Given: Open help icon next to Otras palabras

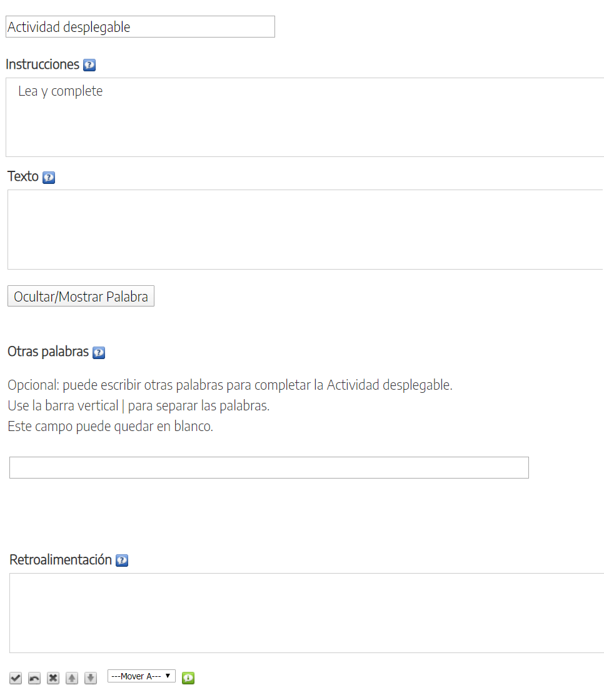Looking at the screenshot, I should tap(99, 353).
